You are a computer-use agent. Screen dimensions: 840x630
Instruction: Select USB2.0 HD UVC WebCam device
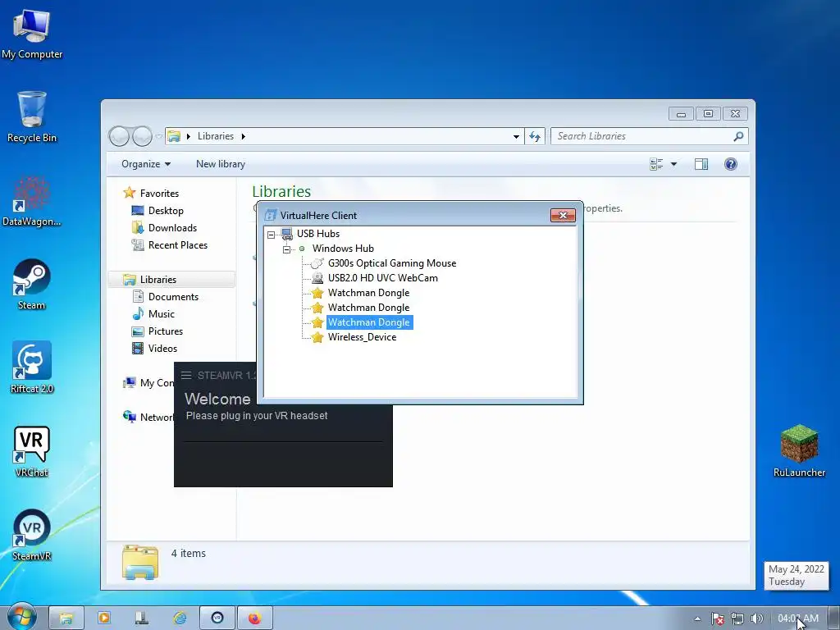coord(382,278)
